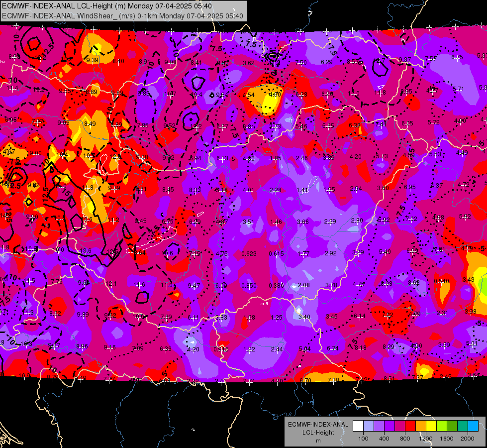487x448 pixels.
Task: Select the sky blue legend swatch
Action: pos(473,426)
